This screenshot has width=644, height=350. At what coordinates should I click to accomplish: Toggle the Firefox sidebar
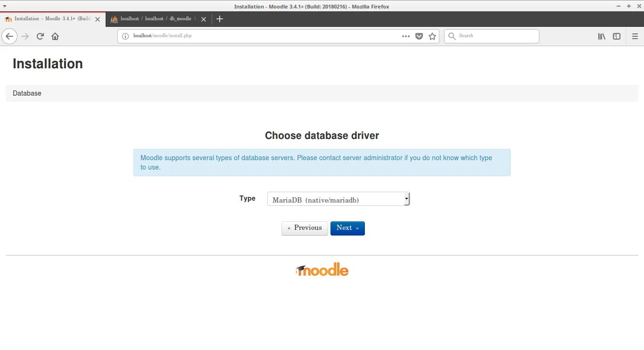click(617, 36)
